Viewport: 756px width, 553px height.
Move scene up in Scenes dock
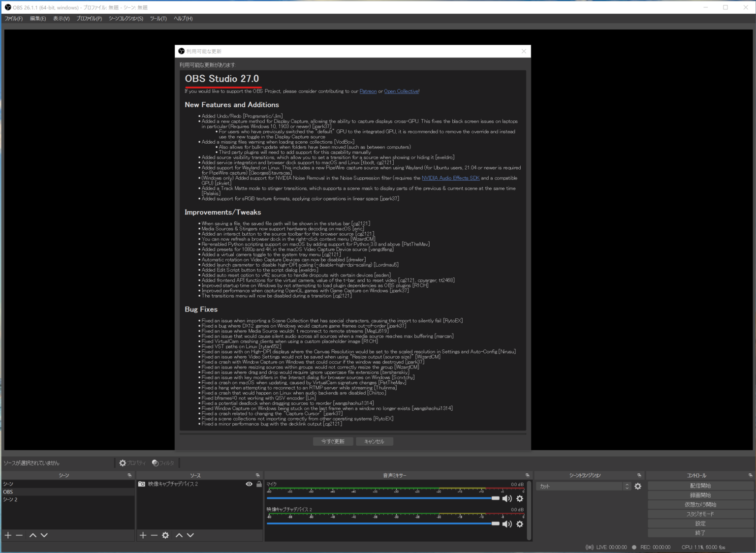coord(32,535)
